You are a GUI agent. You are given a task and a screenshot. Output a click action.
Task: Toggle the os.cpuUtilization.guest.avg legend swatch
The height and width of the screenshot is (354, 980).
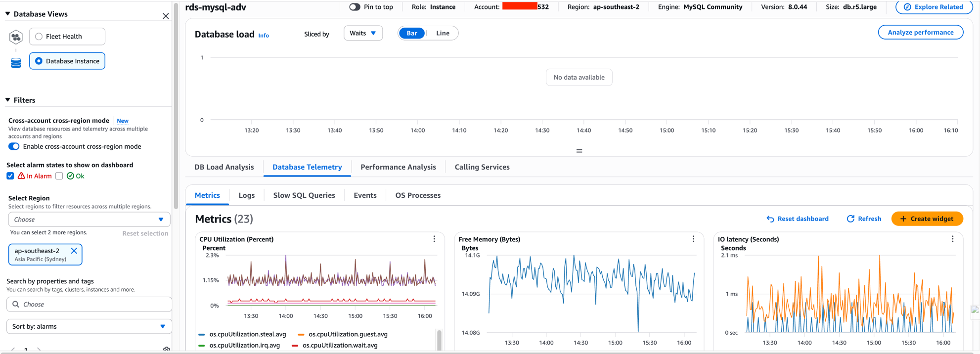tap(301, 335)
